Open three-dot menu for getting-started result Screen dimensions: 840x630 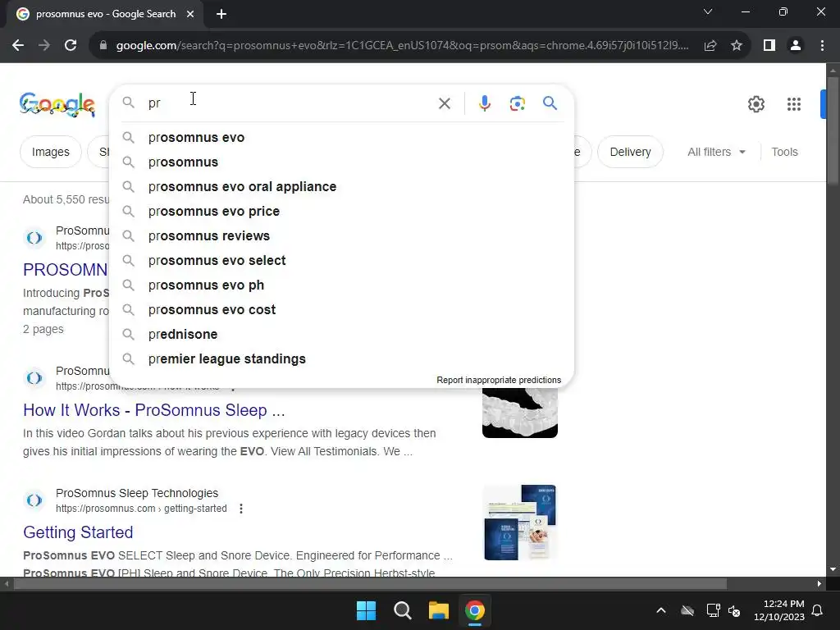(241, 509)
